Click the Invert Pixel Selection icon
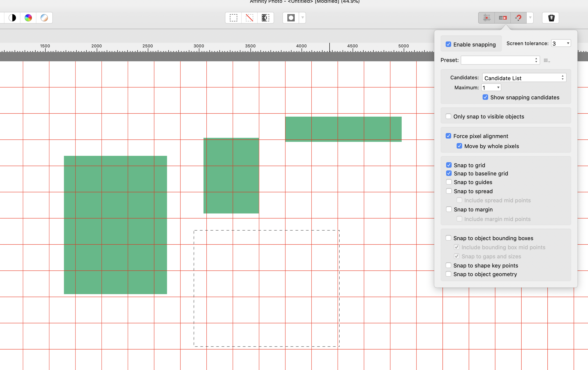The image size is (588, 370). [265, 18]
